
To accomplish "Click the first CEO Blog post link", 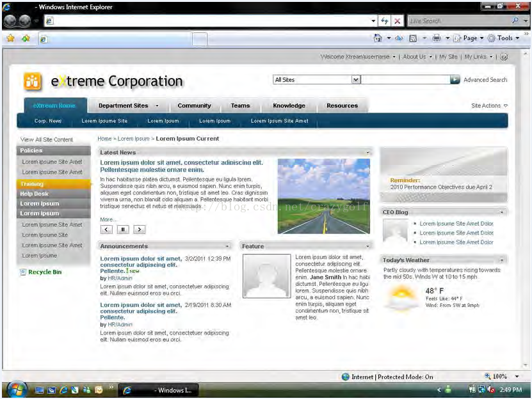I will point(456,224).
